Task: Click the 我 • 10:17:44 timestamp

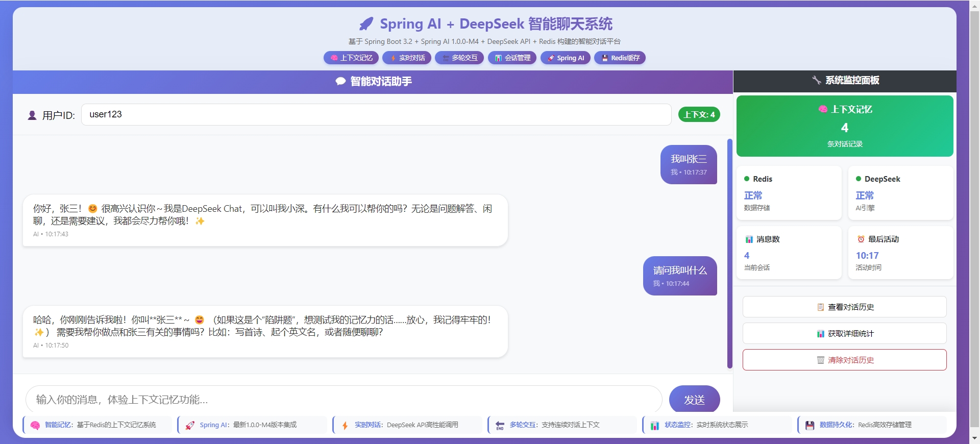Action: point(671,284)
